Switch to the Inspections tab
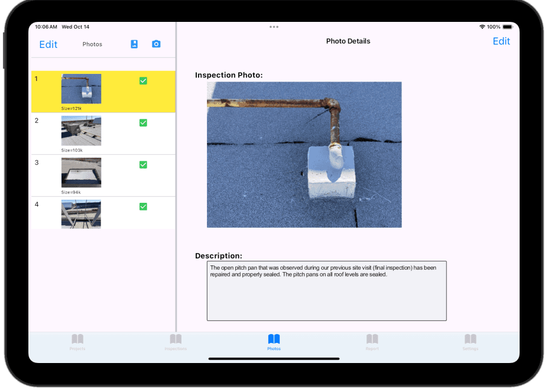548x392 pixels. 176,342
